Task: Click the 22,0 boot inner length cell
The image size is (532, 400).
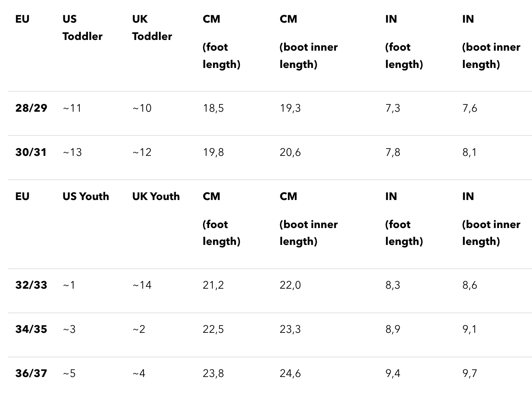Action: 290,285
